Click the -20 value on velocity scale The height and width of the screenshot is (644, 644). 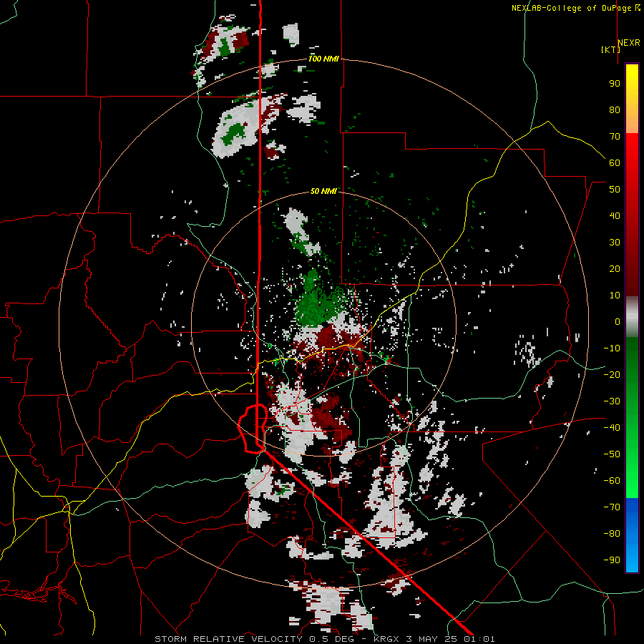pos(612,374)
